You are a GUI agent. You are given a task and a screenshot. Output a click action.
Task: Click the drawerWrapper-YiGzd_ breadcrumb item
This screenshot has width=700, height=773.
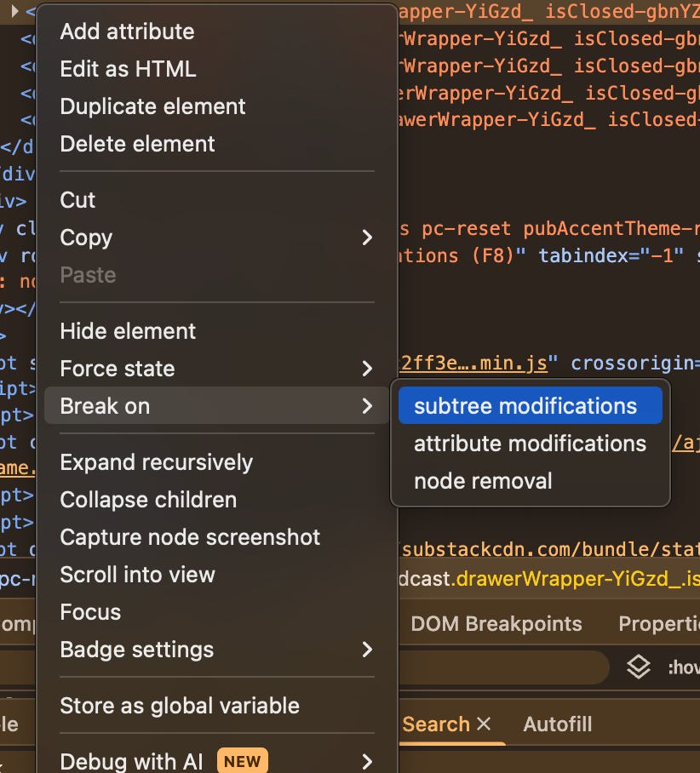tap(549, 579)
